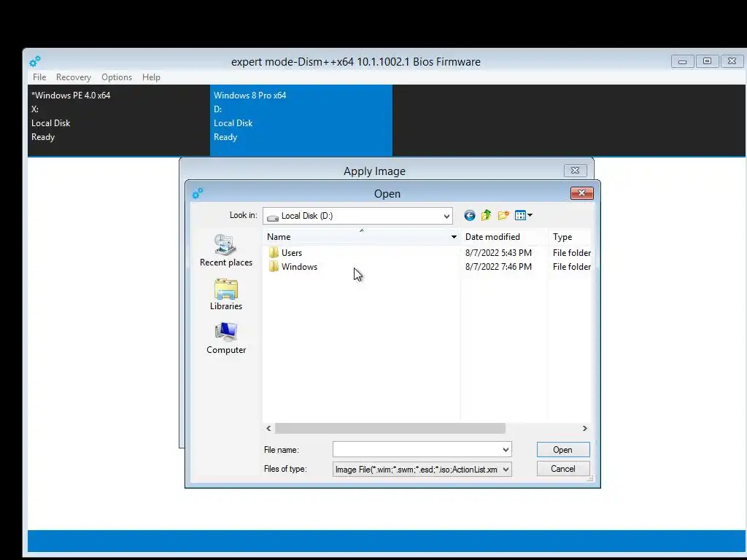Image resolution: width=747 pixels, height=560 pixels.
Task: Sort by Name column header
Action: [356, 237]
